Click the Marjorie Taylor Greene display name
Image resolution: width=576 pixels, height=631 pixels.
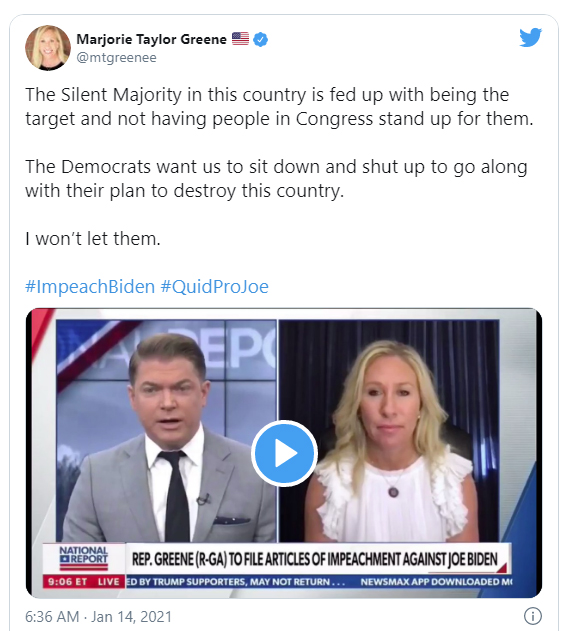click(151, 39)
